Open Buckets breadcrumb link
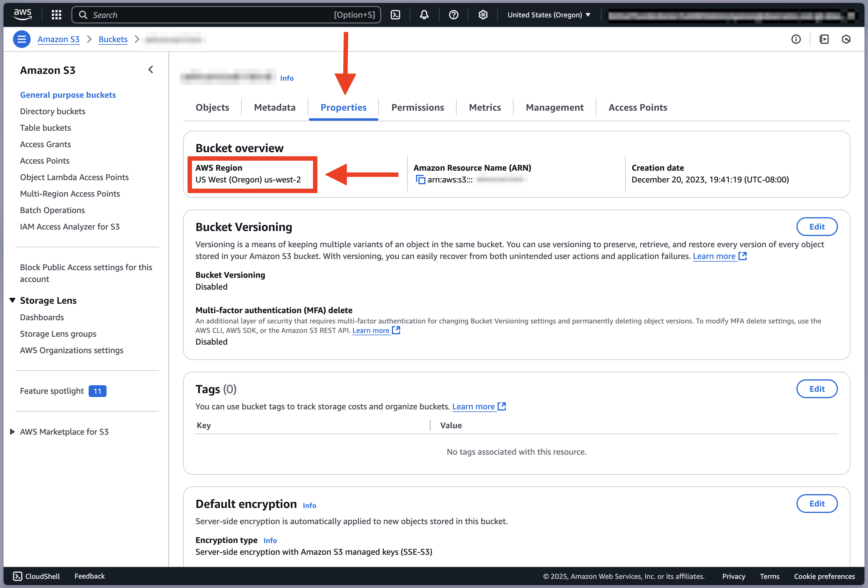This screenshot has height=588, width=868. [x=113, y=39]
